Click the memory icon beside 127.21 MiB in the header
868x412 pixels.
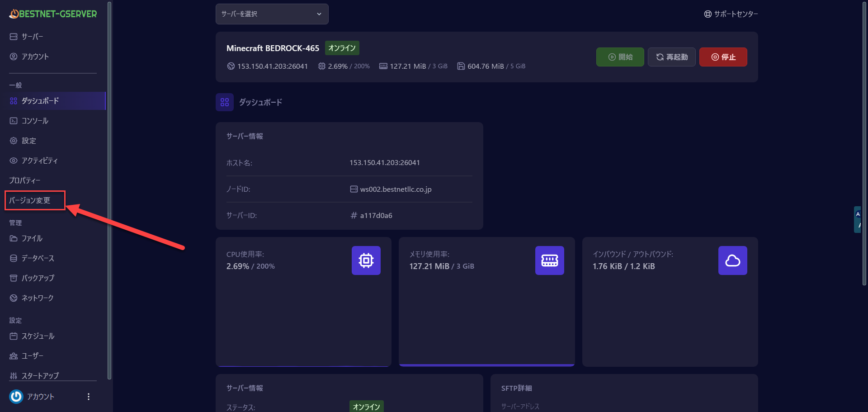[x=383, y=66]
